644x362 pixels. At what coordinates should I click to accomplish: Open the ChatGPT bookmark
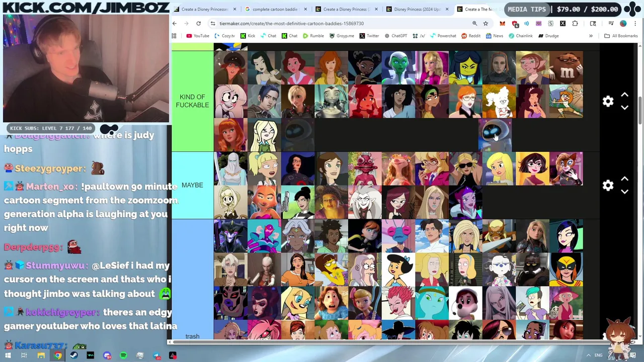tap(395, 36)
